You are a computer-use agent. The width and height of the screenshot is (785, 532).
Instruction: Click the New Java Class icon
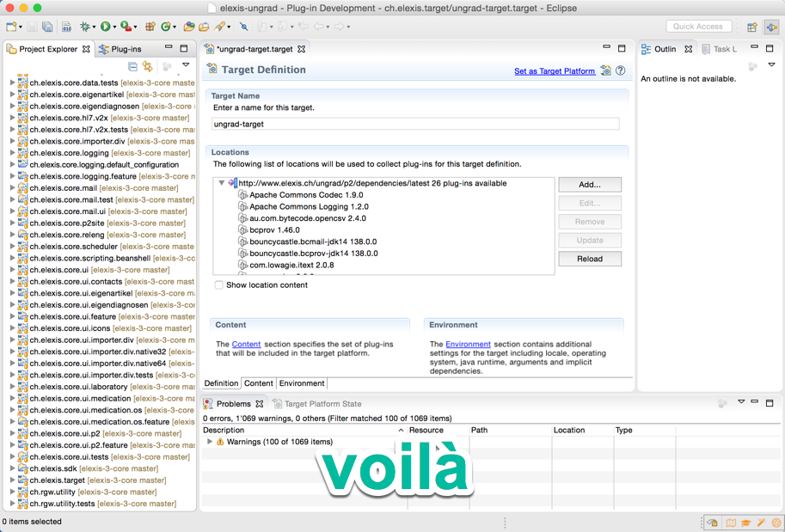click(166, 27)
